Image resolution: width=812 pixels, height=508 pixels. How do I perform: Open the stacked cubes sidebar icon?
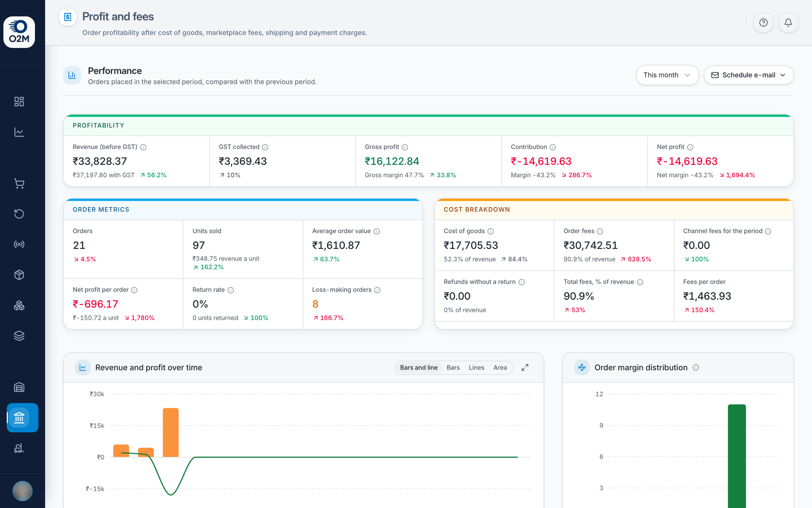[19, 305]
